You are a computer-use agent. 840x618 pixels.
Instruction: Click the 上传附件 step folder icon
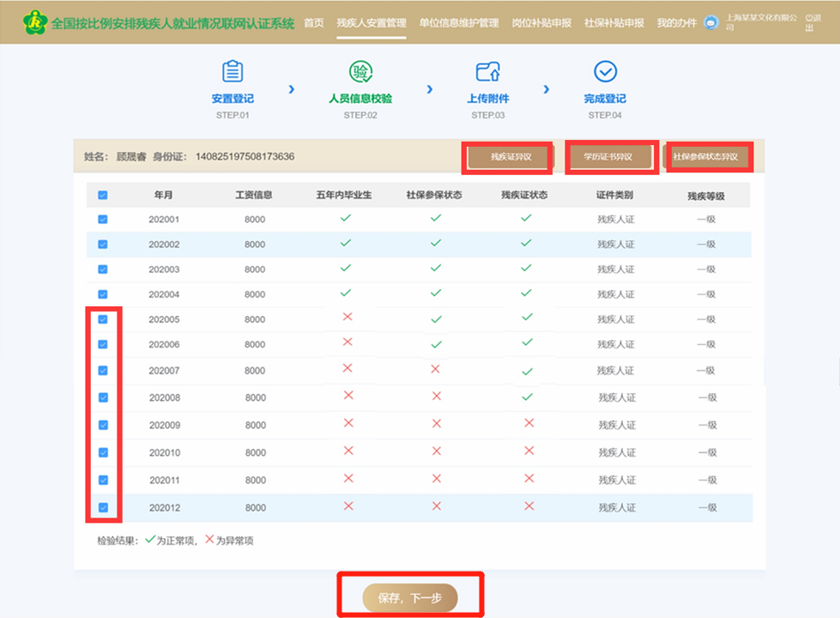tap(487, 71)
